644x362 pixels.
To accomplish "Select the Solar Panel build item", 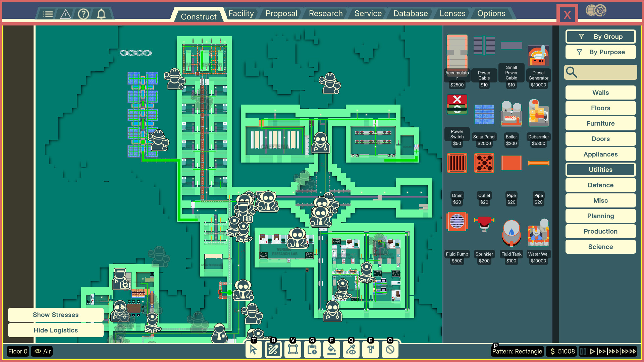I will tap(484, 114).
